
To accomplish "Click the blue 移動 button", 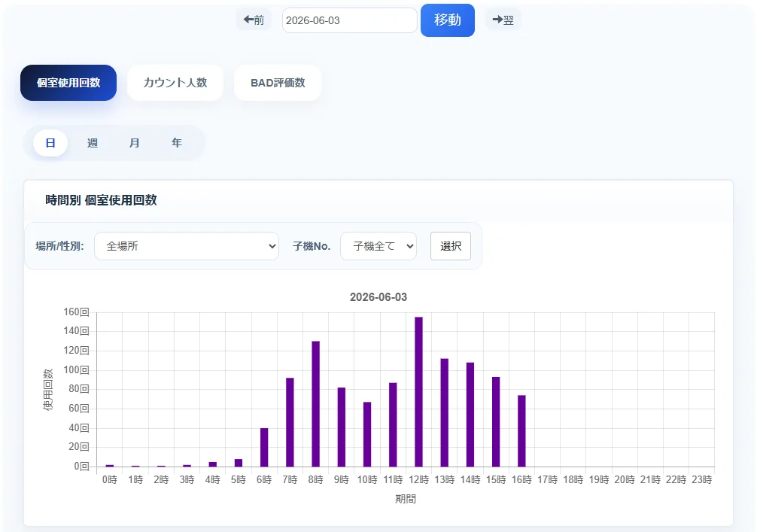I will coord(448,20).
